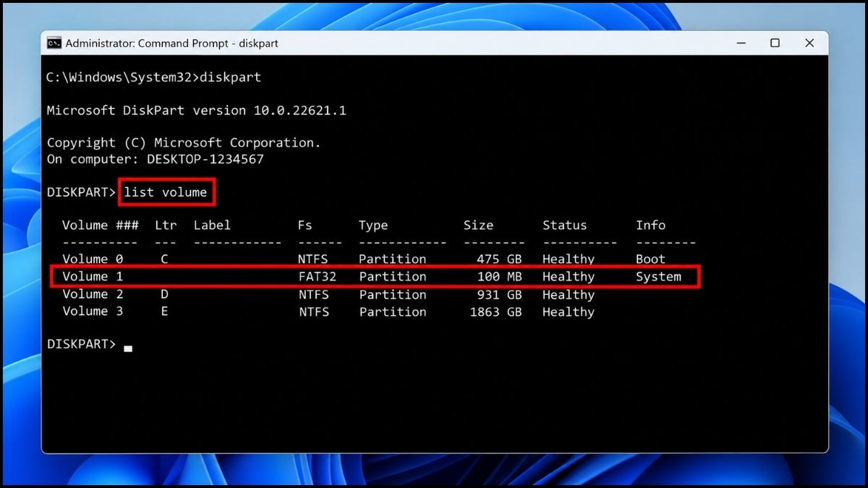This screenshot has height=488, width=868.
Task: Click drive letter 'D' of Volume 2
Action: click(165, 294)
